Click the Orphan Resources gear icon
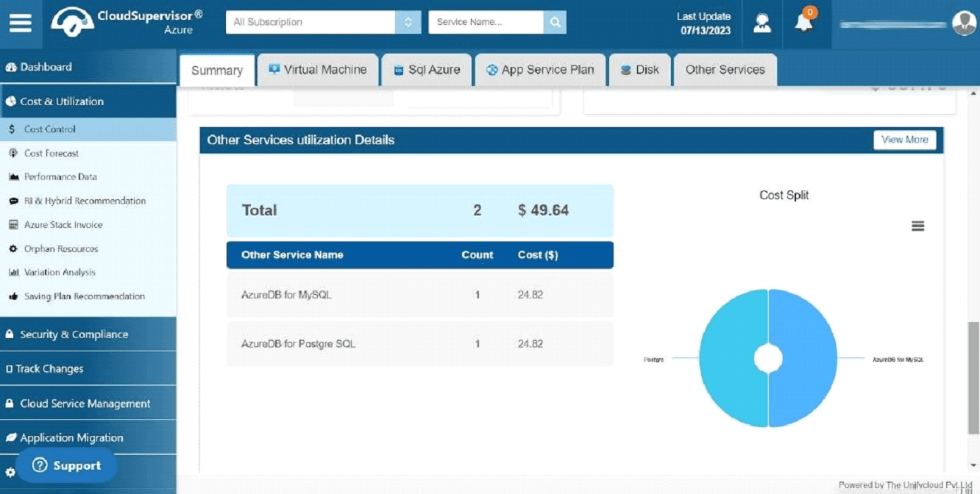This screenshot has height=494, width=980. (13, 249)
